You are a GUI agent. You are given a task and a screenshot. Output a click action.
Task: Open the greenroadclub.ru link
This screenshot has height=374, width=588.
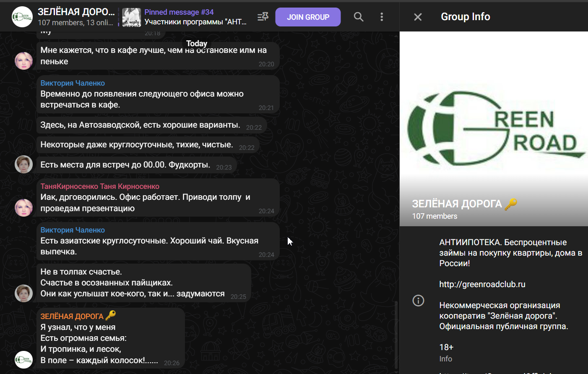(x=482, y=284)
